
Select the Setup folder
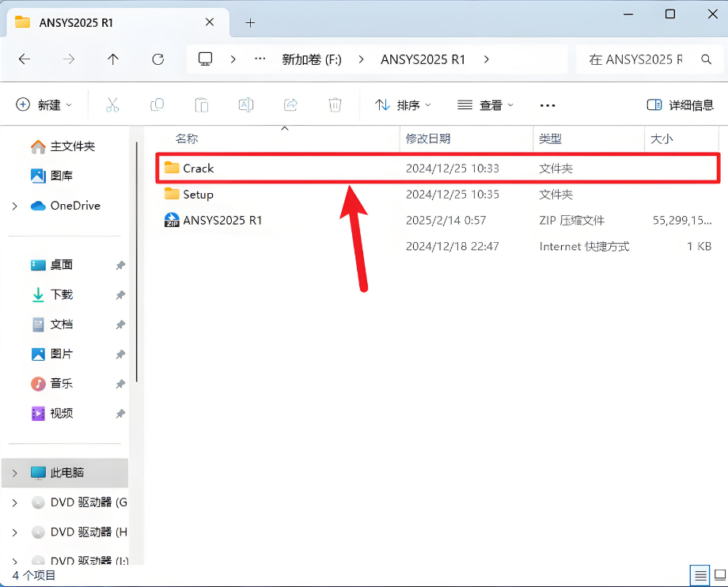(438, 195)
